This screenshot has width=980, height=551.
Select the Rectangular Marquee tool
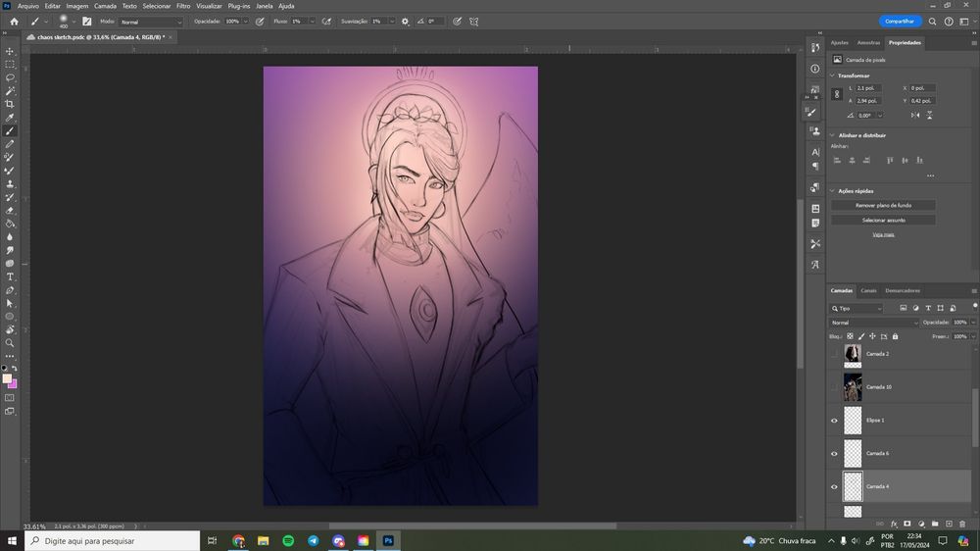tap(10, 65)
